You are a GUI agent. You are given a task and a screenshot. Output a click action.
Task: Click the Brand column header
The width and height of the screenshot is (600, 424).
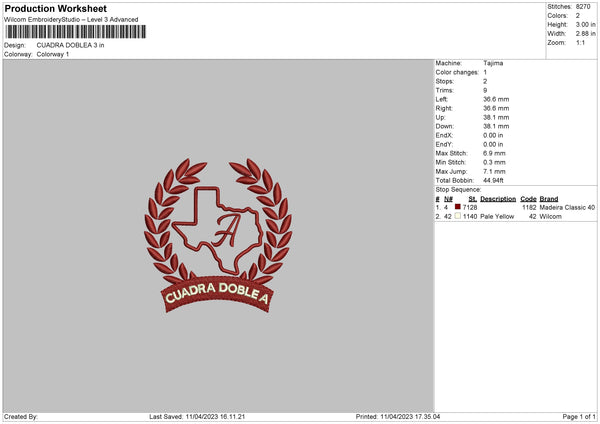click(x=549, y=199)
